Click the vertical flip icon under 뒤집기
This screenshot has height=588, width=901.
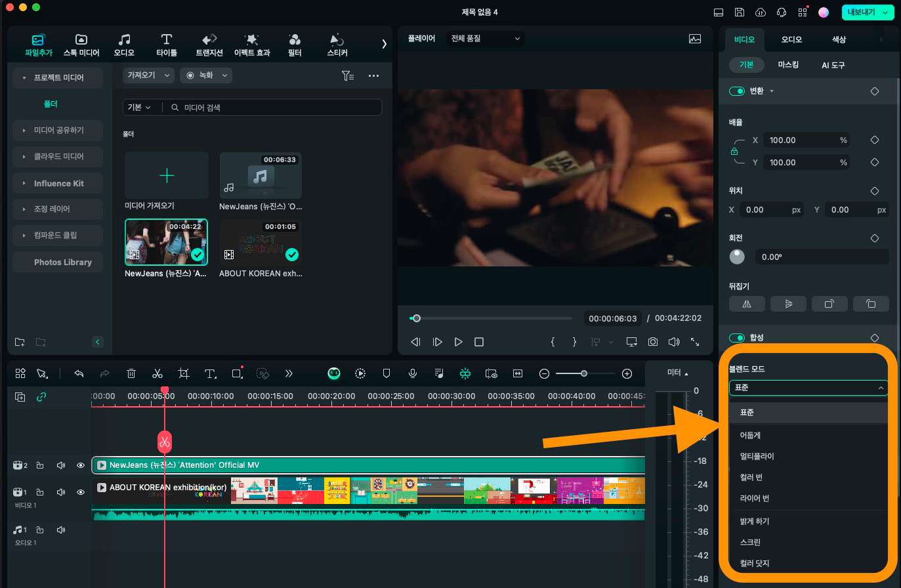click(788, 304)
